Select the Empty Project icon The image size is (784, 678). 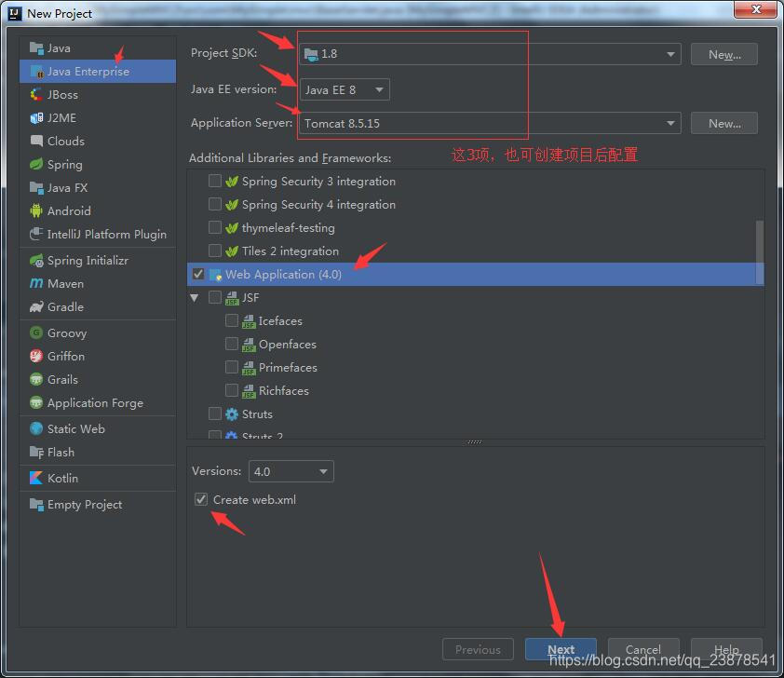pyautogui.click(x=36, y=505)
